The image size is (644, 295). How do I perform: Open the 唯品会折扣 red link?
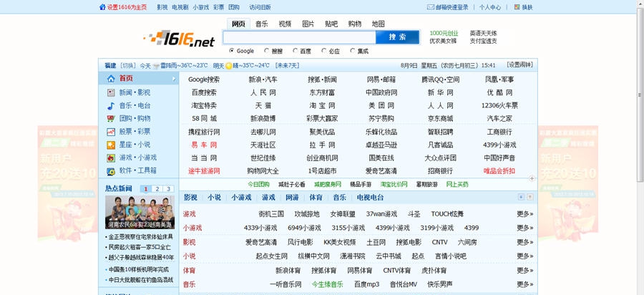499,171
